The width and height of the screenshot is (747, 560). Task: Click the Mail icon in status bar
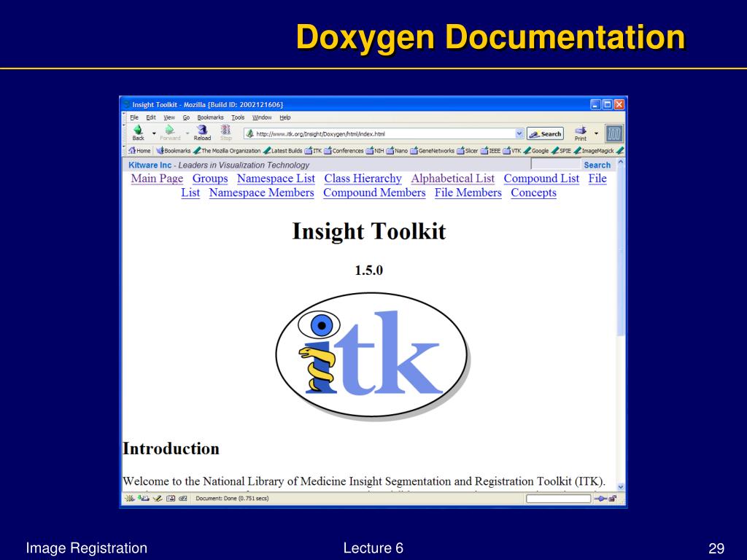pyautogui.click(x=144, y=499)
